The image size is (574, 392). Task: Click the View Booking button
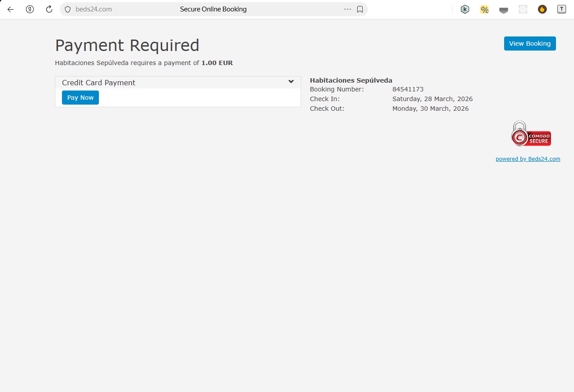[x=530, y=44]
